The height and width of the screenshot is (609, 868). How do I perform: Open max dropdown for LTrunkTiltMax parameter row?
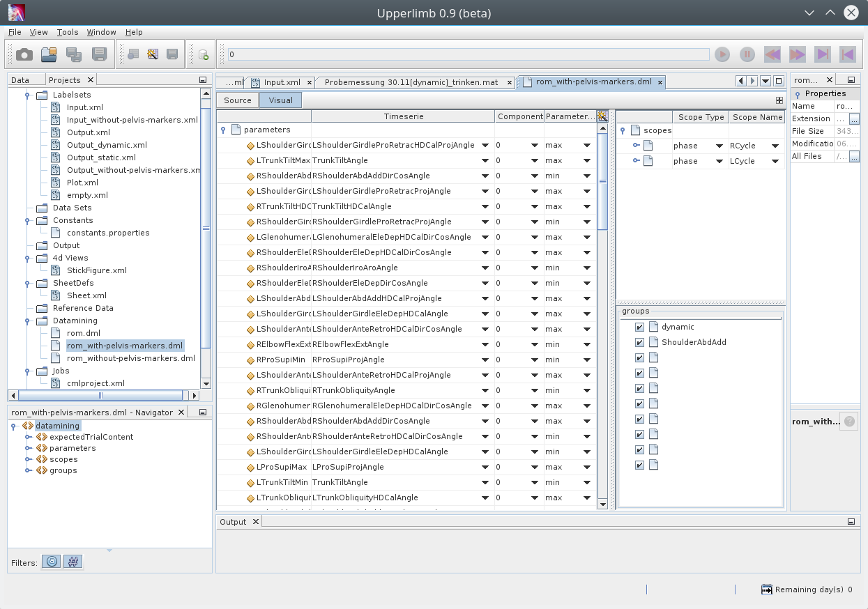[x=586, y=161]
